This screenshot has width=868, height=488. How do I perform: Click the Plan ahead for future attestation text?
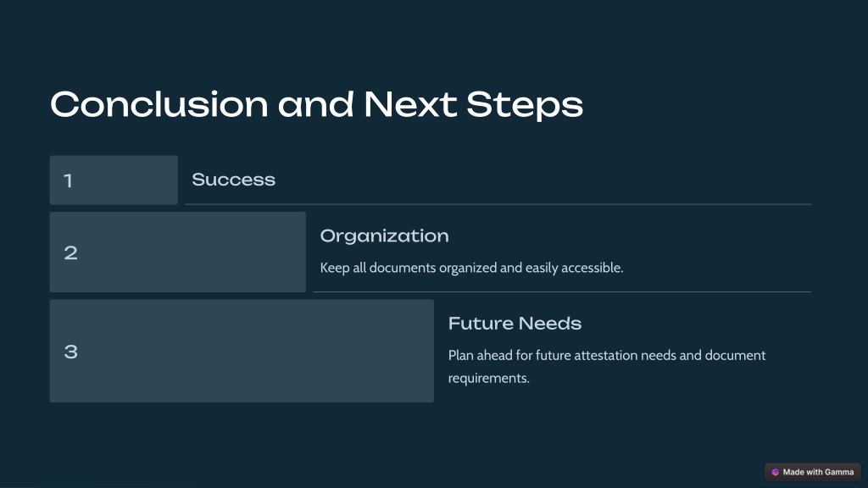(x=607, y=366)
